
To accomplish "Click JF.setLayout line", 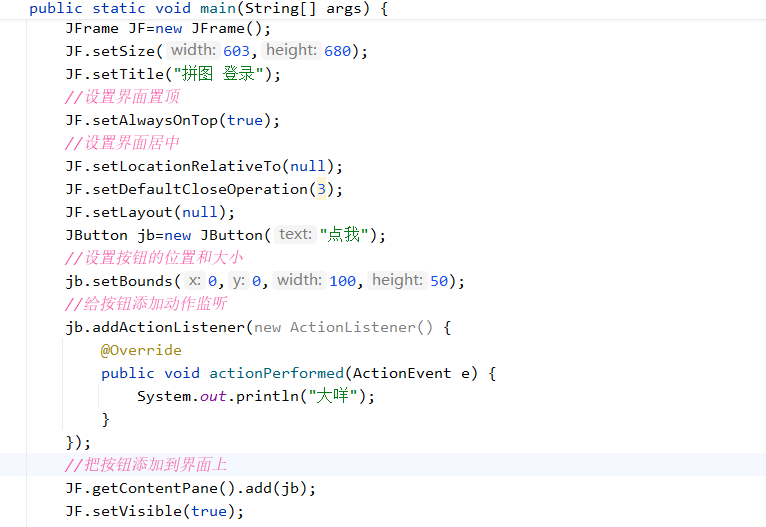I will (150, 212).
